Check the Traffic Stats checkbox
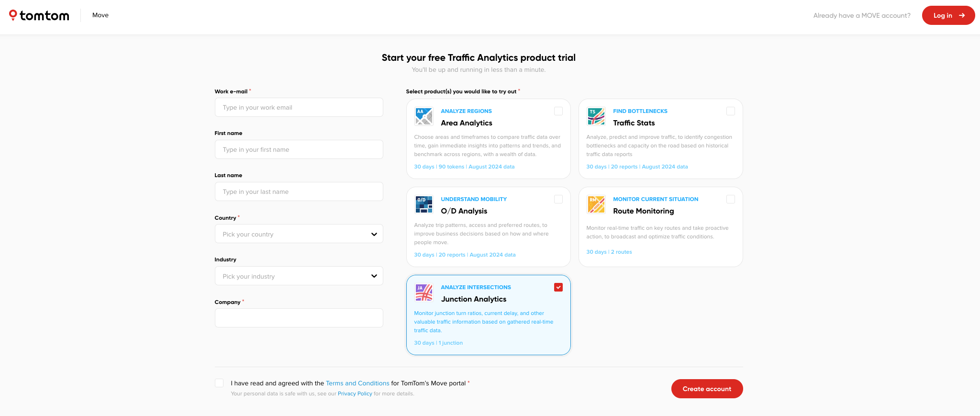The width and height of the screenshot is (980, 416). click(731, 111)
